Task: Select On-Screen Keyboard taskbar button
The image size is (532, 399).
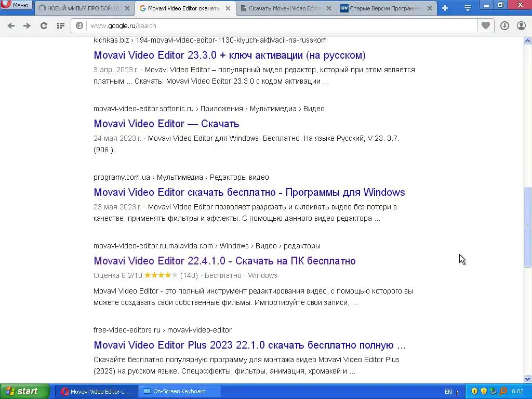Action: [x=179, y=392]
